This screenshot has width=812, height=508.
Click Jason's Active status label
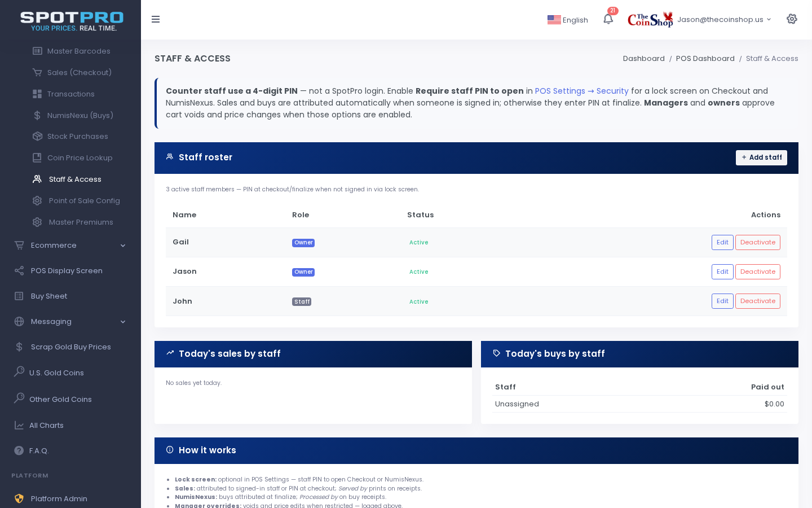point(418,272)
